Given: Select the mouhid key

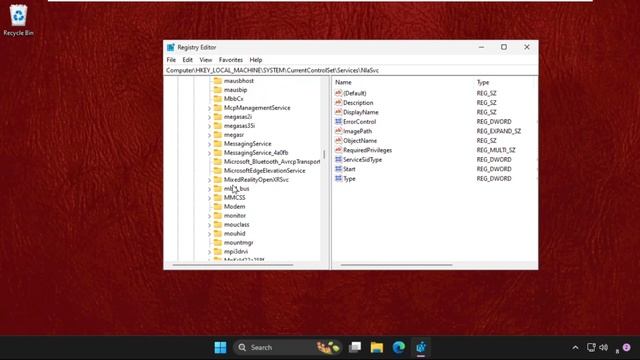Looking at the screenshot, I should pyautogui.click(x=235, y=233).
